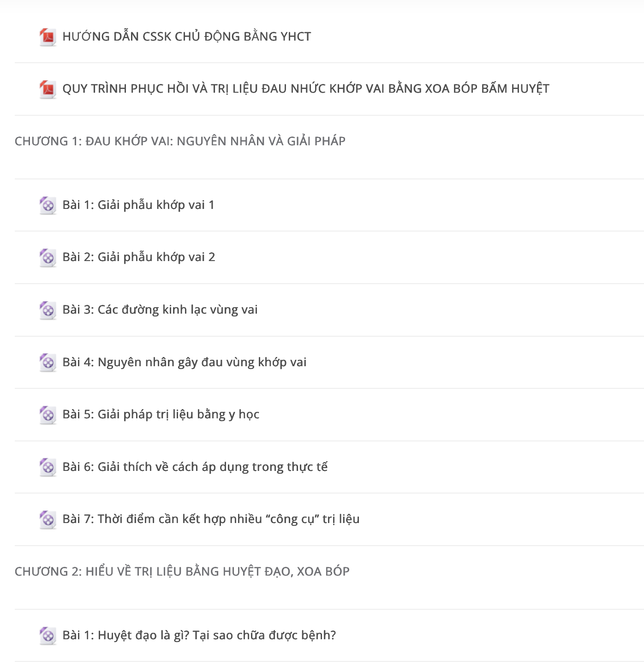Click video icon of Bài 2 Giải phẫu khớp vai 2

point(48,257)
